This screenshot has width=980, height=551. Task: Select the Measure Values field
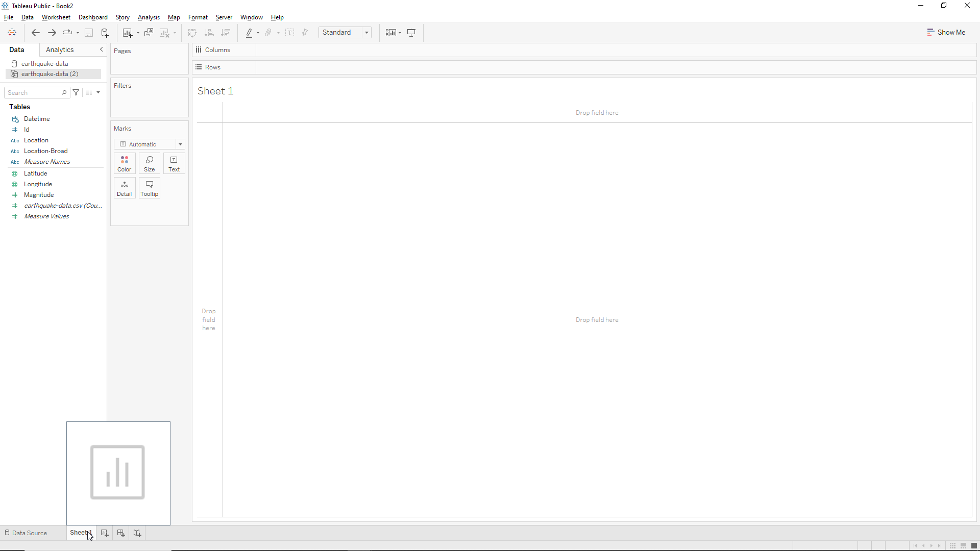(x=46, y=216)
